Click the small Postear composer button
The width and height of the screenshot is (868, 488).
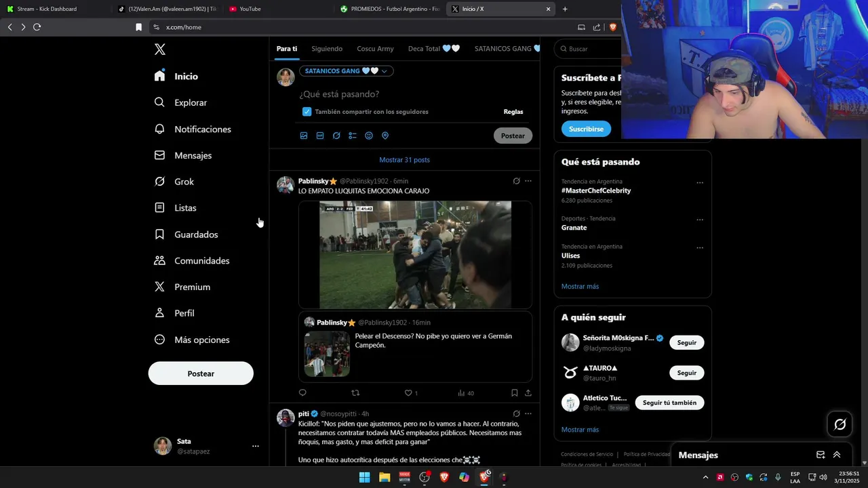[513, 136]
